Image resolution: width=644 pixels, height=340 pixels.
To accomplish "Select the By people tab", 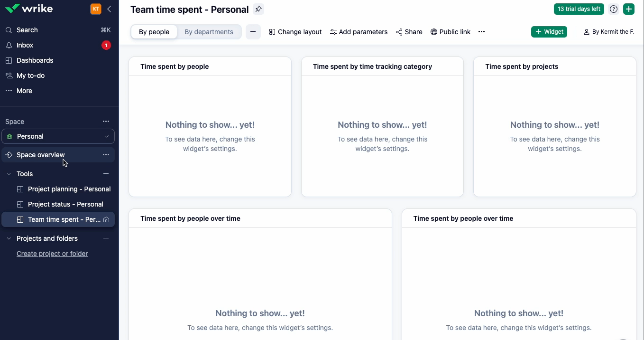I will pos(154,32).
